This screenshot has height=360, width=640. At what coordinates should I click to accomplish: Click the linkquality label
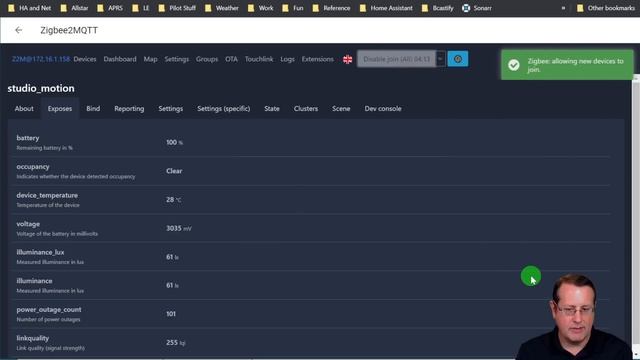tap(33, 338)
